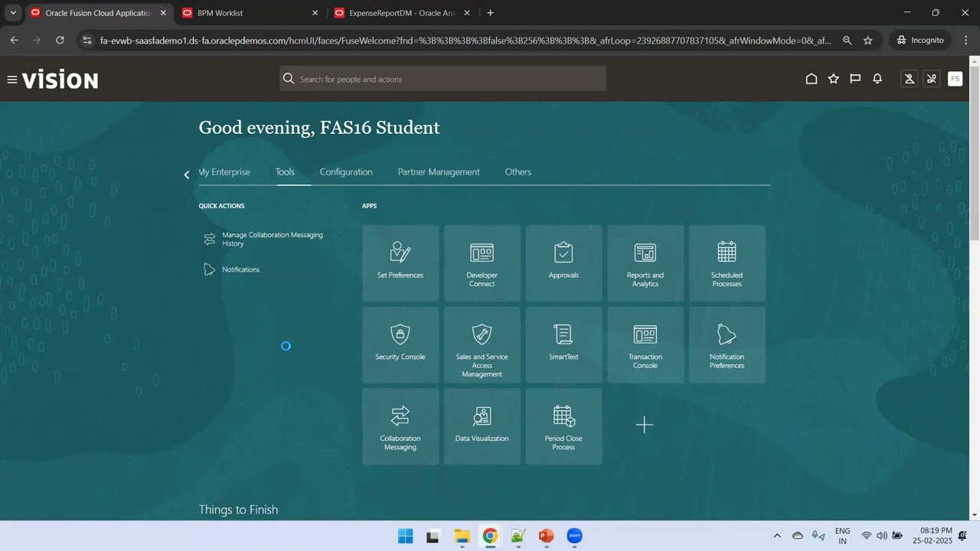Screen dimensions: 980x551
Task: Open the FS user avatar menu
Action: [955, 79]
